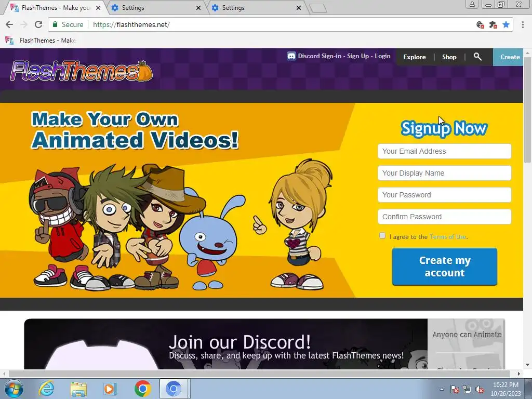
Task: Click the scroll-right arrow of horizontal scrollbar
Action: 519,374
